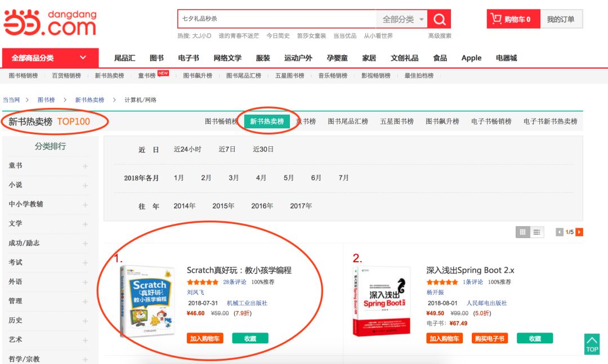Open the 全部商品分类 menu
The width and height of the screenshot is (608, 364).
(x=51, y=58)
